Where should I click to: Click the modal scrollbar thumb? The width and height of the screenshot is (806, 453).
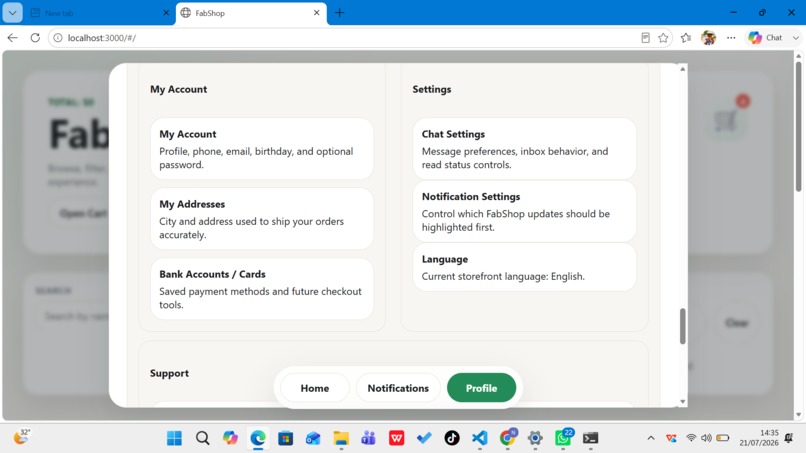coord(683,326)
